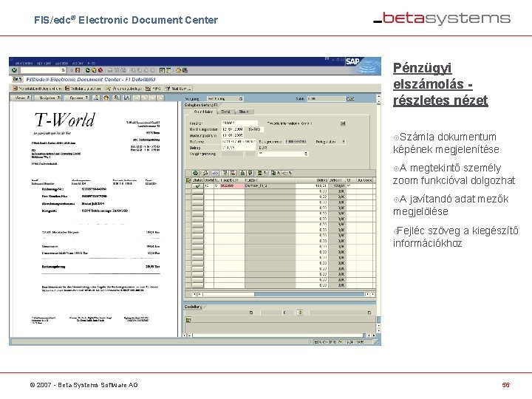The height and width of the screenshot is (399, 532).
Task: Click the green Enter checkmark in SAP toolbar
Action: click(14, 70)
